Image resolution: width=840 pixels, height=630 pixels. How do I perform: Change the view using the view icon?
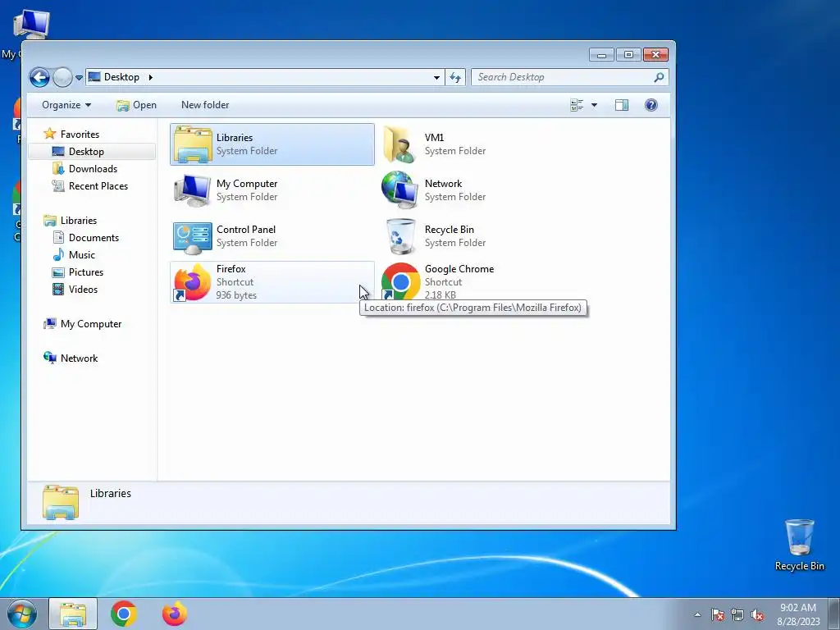coord(577,105)
